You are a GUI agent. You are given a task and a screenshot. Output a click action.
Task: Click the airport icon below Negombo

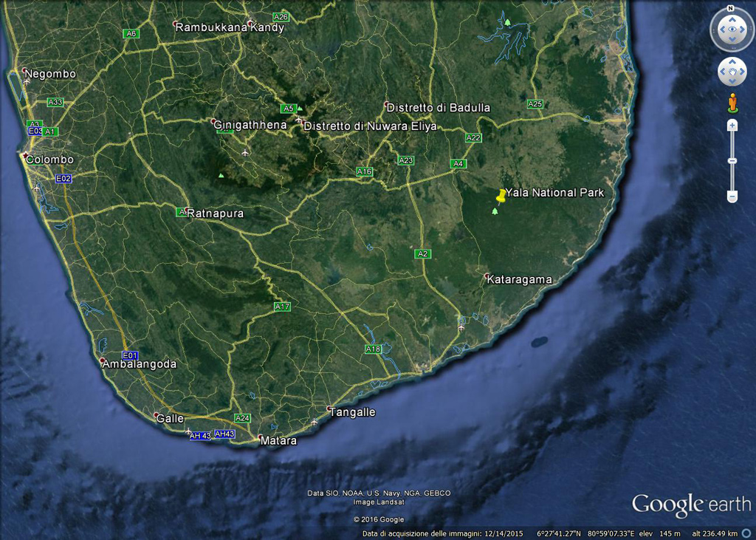pyautogui.click(x=27, y=82)
